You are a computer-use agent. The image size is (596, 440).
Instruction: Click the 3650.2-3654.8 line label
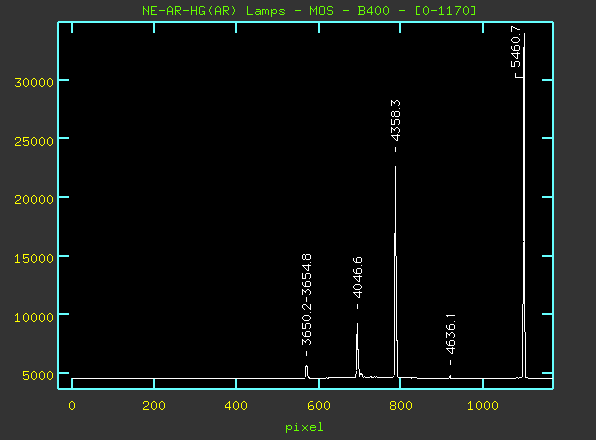pos(306,300)
